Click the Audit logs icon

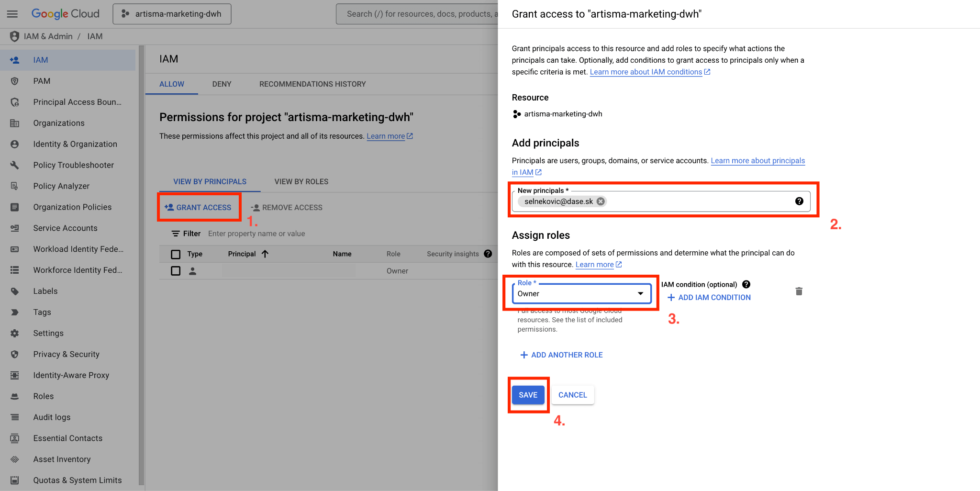click(15, 417)
